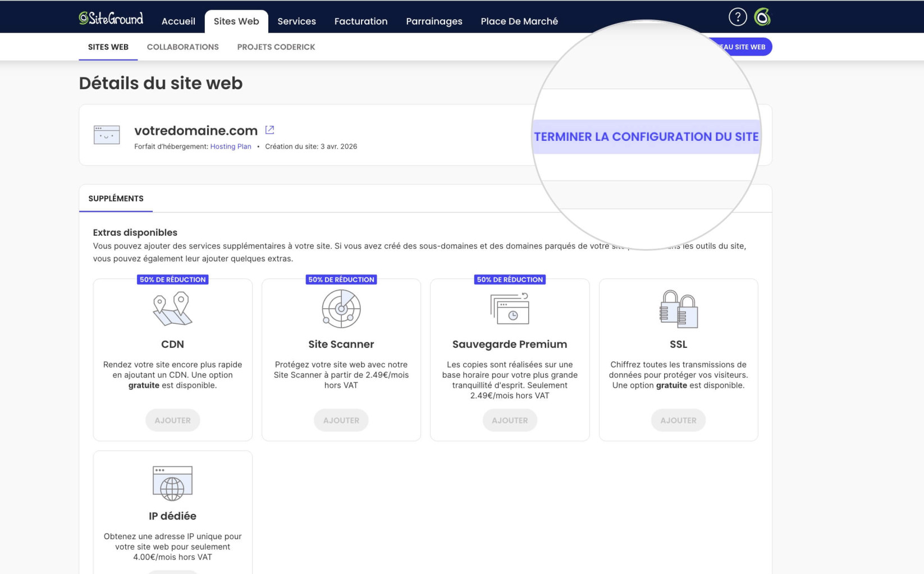The height and width of the screenshot is (574, 924).
Task: Click the Site Scanner radar icon
Action: 341,309
